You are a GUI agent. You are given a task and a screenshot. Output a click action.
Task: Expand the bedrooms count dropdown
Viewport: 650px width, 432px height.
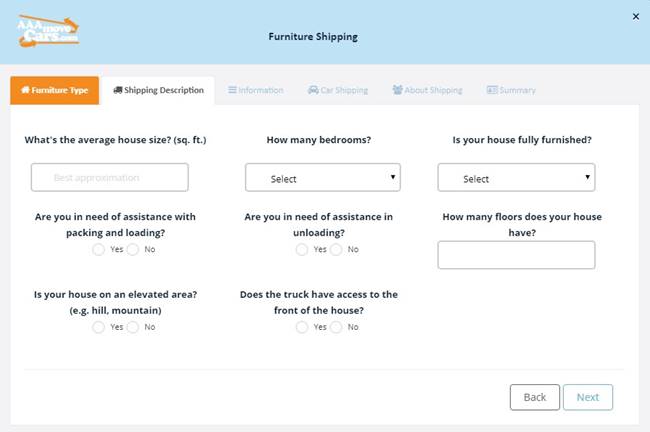(x=322, y=178)
